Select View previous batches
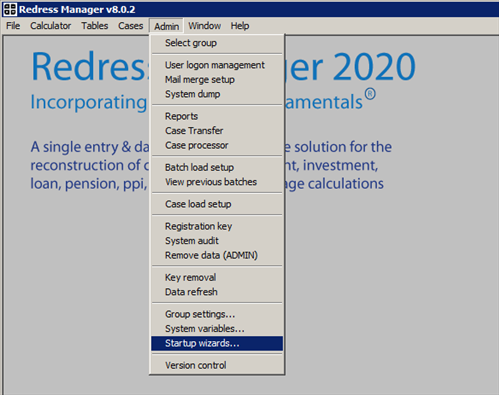 (x=217, y=182)
